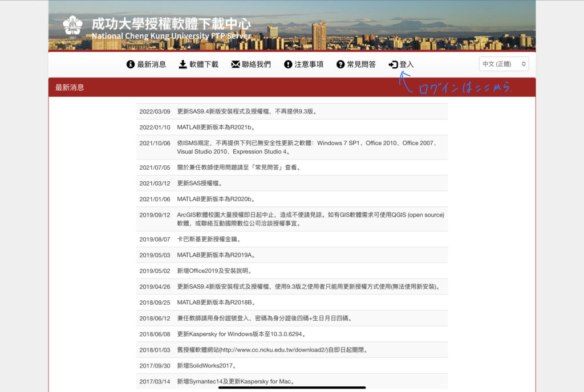Click the login arrow icon next to 登入
Screen dimensions: 584x392
[x=392, y=64]
